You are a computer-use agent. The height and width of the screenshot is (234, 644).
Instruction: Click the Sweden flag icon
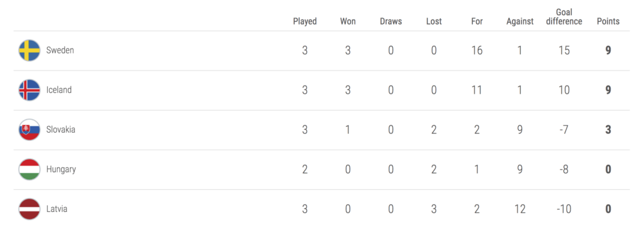[29, 50]
